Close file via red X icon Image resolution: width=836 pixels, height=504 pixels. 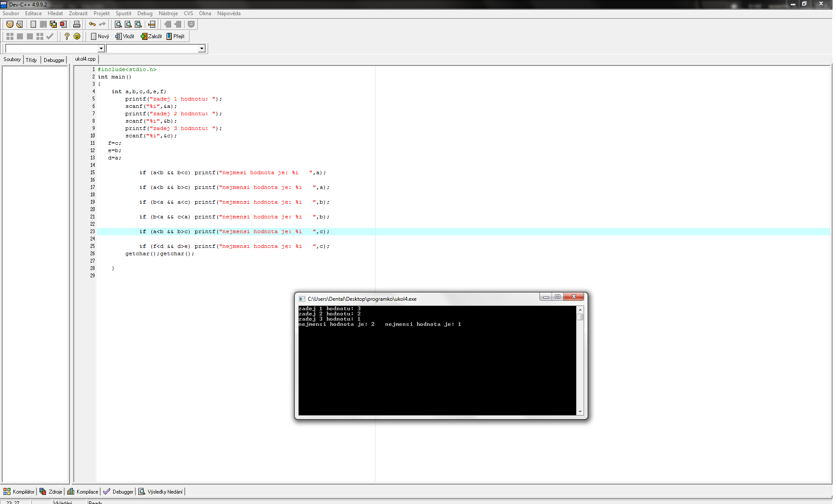[63, 24]
